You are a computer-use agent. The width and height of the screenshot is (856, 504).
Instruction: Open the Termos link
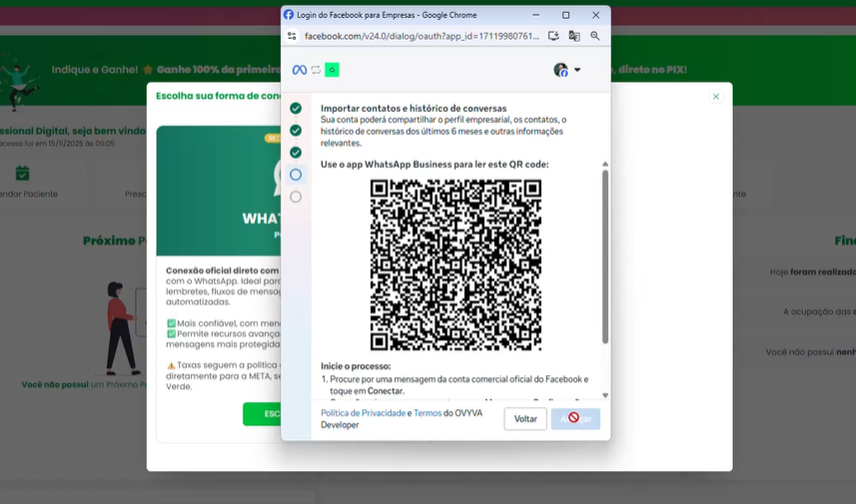[x=428, y=413]
